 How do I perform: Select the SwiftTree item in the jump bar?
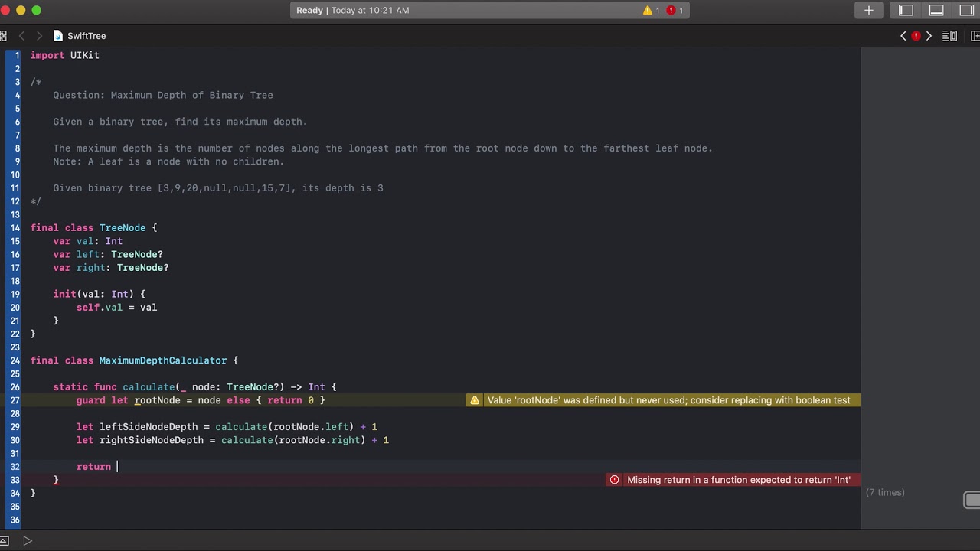pos(87,36)
